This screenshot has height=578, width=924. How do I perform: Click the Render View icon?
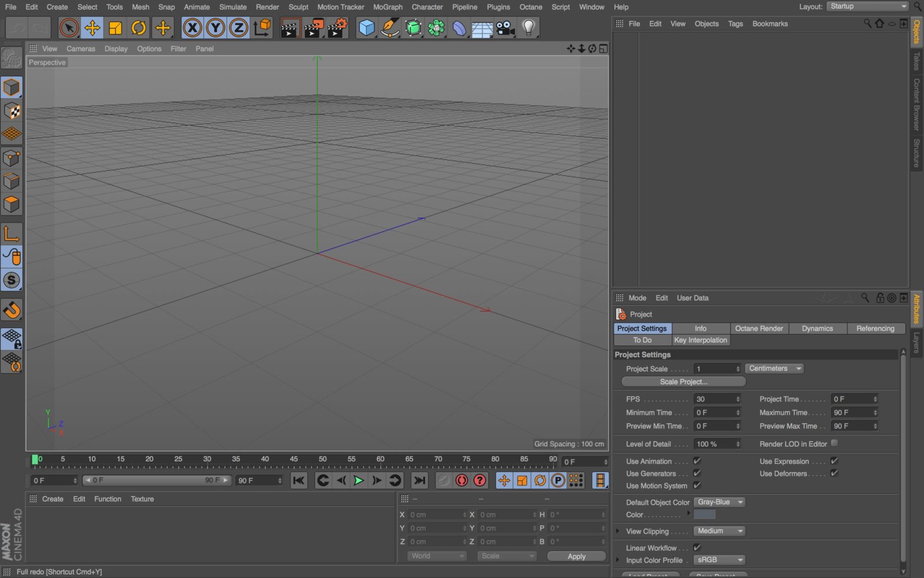pos(290,27)
